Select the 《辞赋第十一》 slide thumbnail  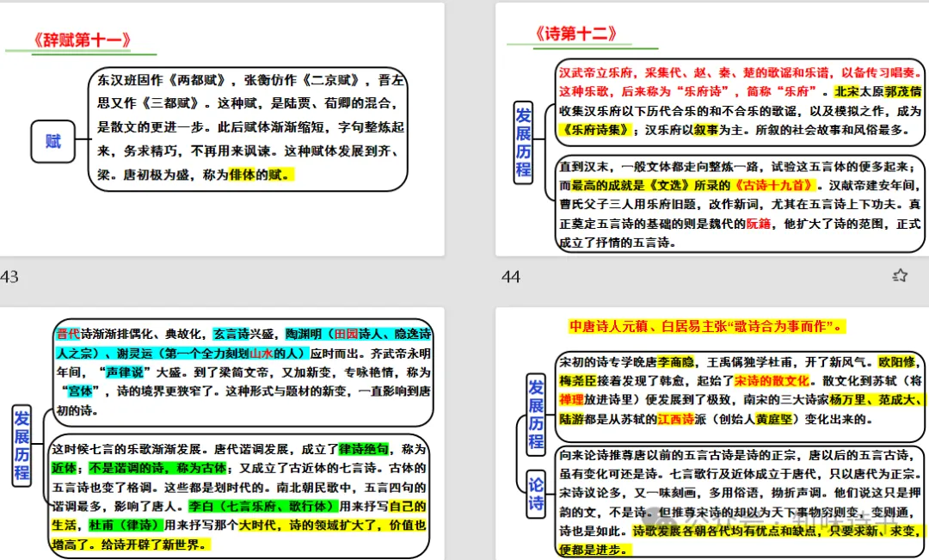coord(222,129)
